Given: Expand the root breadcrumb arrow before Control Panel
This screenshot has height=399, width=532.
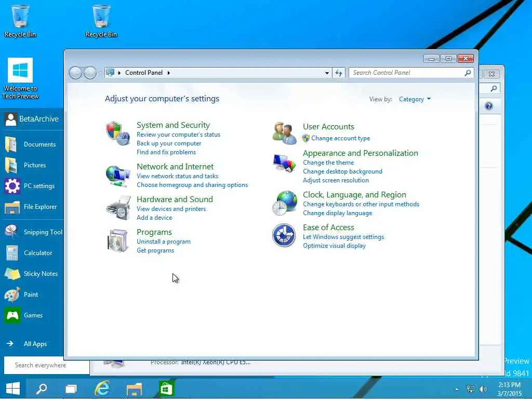Looking at the screenshot, I should coord(119,73).
